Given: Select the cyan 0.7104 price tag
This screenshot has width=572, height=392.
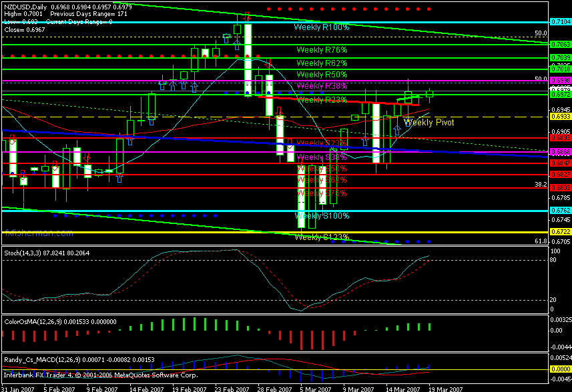Looking at the screenshot, I should (559, 22).
